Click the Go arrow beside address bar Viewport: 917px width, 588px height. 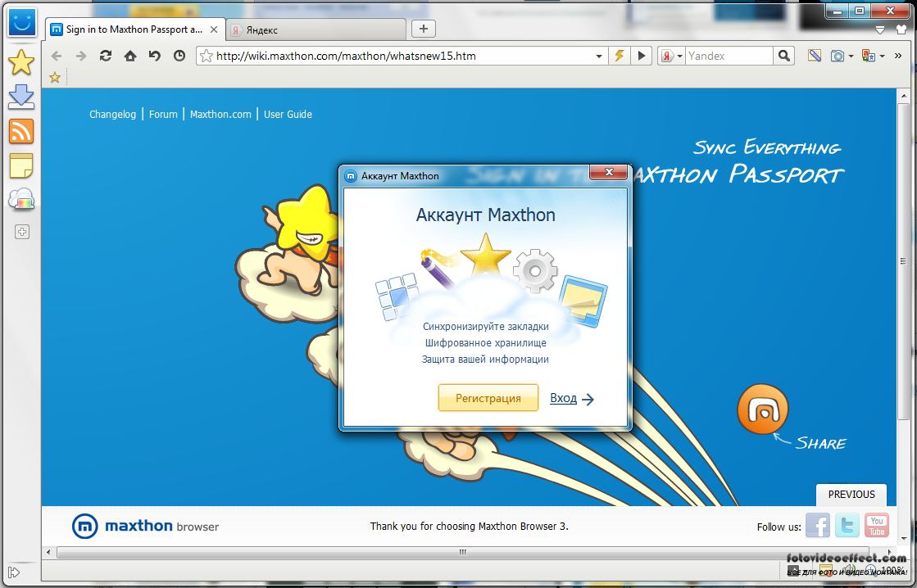click(x=642, y=57)
